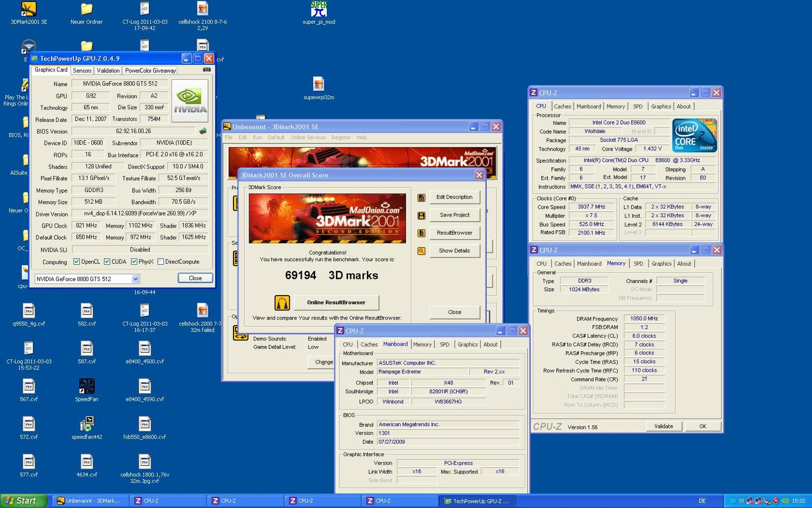The width and height of the screenshot is (812, 508).
Task: Click the GPU-Z BIOS save chip icon
Action: coord(203,131)
